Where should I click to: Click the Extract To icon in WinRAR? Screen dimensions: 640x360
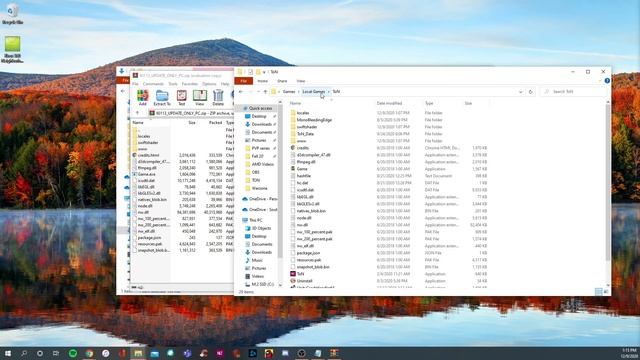coord(162,98)
